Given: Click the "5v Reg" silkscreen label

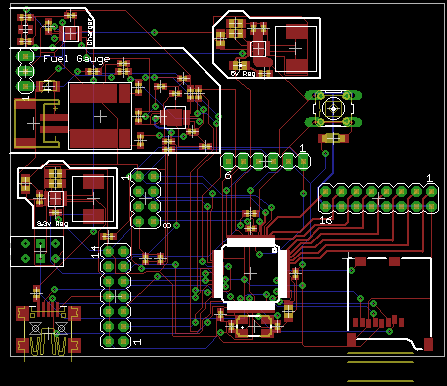Looking at the screenshot, I should pos(243,74).
